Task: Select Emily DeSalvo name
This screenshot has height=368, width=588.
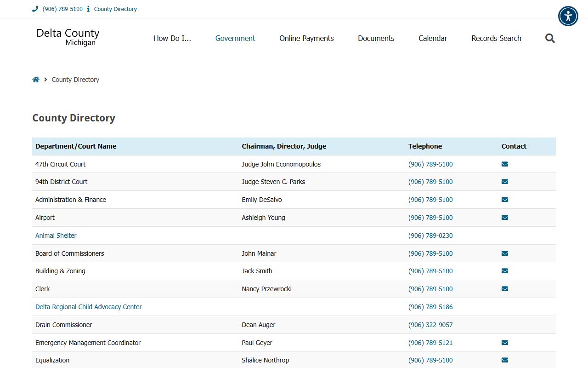Action: pyautogui.click(x=262, y=200)
